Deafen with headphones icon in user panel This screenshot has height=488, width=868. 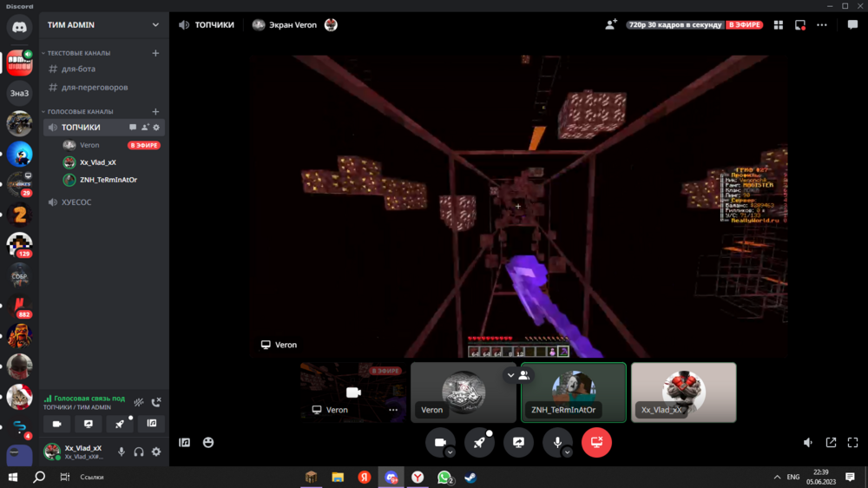pos(139,452)
